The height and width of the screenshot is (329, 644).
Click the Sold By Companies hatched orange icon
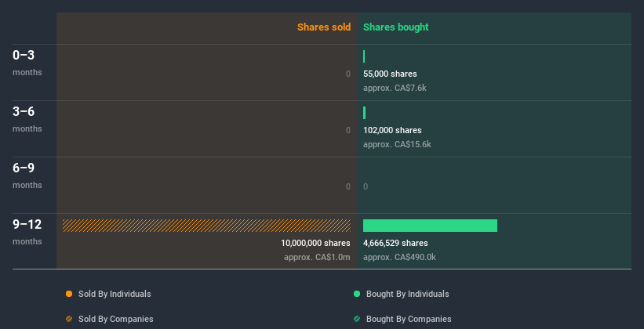[69, 319]
